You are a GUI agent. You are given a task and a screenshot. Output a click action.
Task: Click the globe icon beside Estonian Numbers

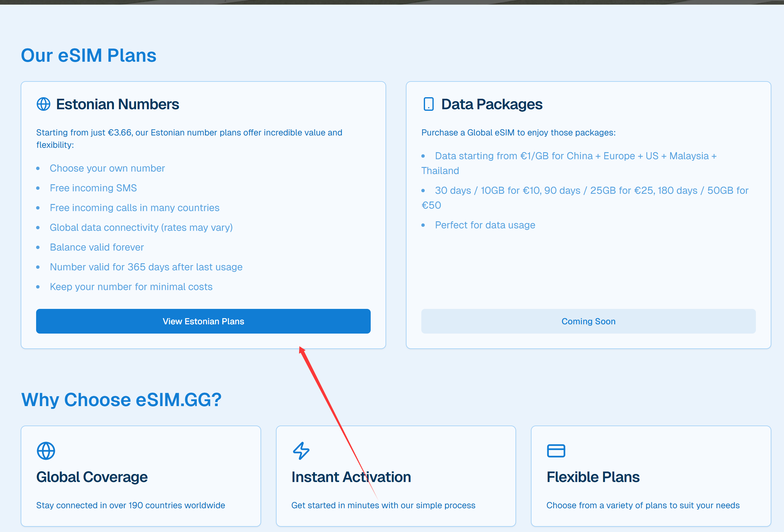click(x=44, y=104)
